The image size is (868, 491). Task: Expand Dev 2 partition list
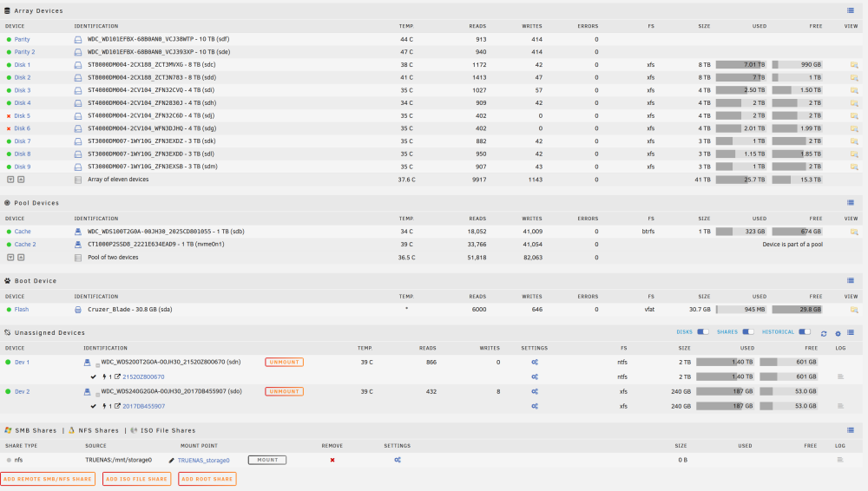[97, 395]
